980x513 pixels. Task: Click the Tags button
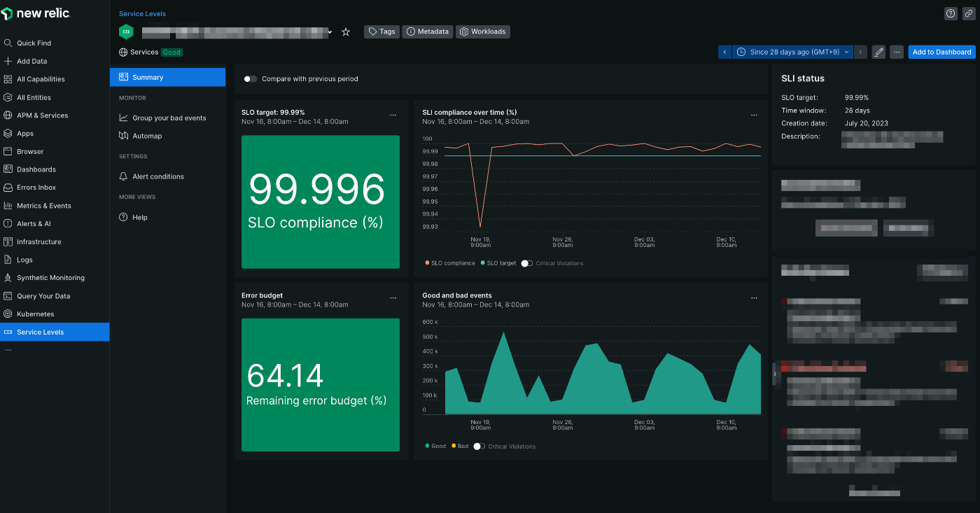coord(381,31)
